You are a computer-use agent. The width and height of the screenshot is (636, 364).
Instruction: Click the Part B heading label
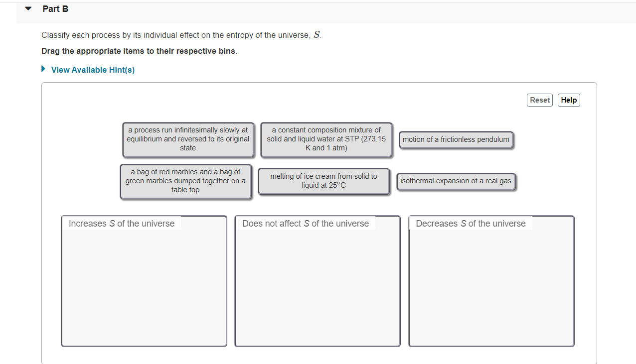click(55, 8)
